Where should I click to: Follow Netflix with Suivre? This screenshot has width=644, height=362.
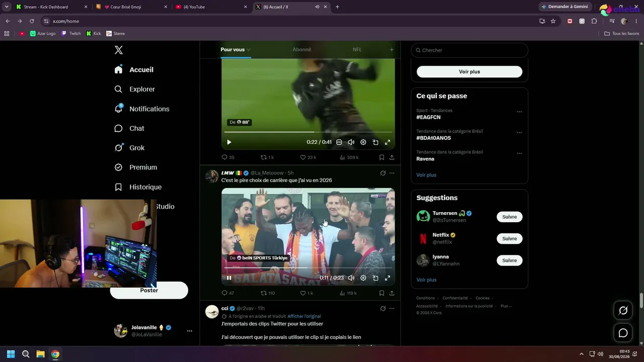[x=510, y=239]
